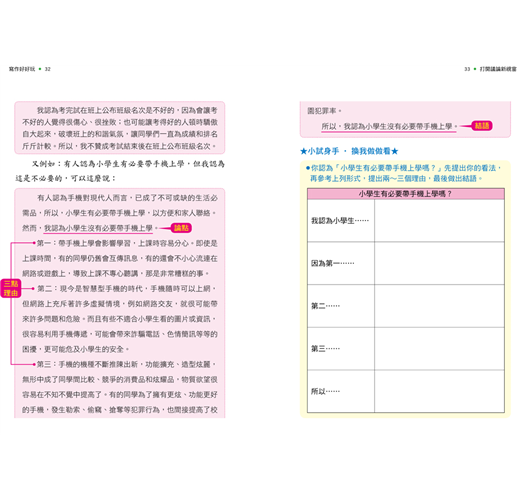Click the pink table header 小學生有必要帶手機上學嗎
Image resolution: width=520 pixels, height=500 pixels.
tap(406, 194)
